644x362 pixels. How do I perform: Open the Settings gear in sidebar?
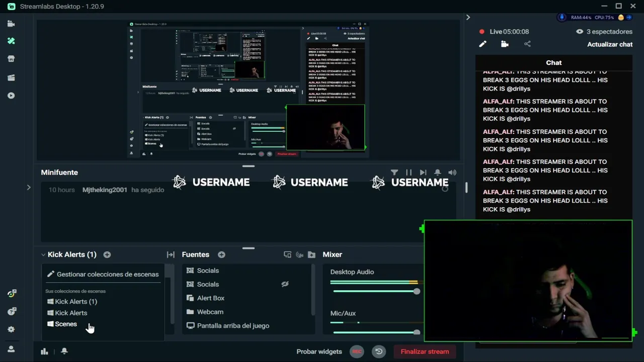11,329
